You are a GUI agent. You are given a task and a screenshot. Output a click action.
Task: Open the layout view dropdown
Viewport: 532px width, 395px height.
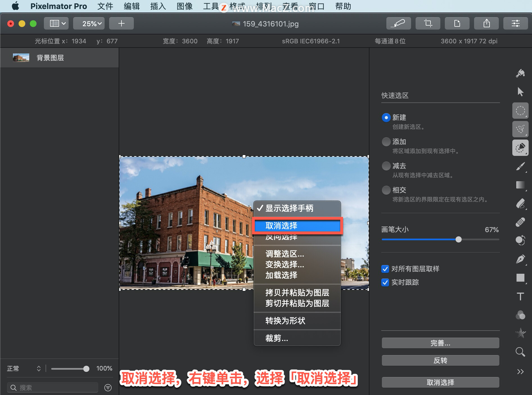point(56,23)
